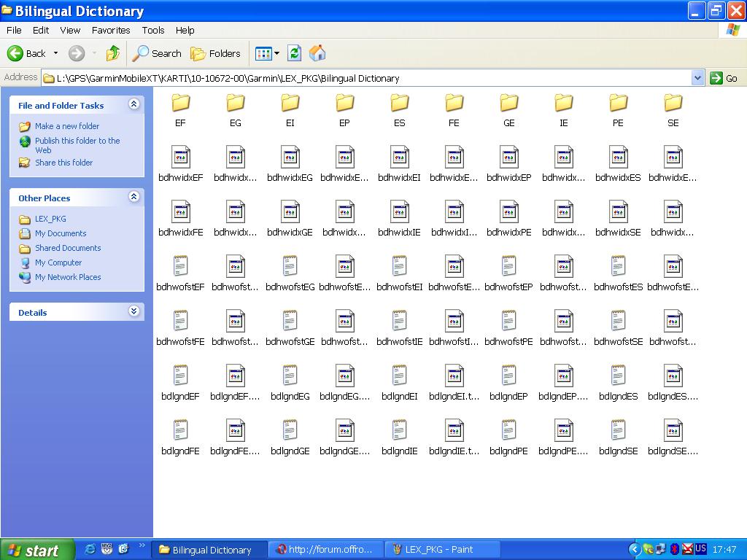Collapse the Other Places panel
Viewport: 747px width, 560px height.
133,198
